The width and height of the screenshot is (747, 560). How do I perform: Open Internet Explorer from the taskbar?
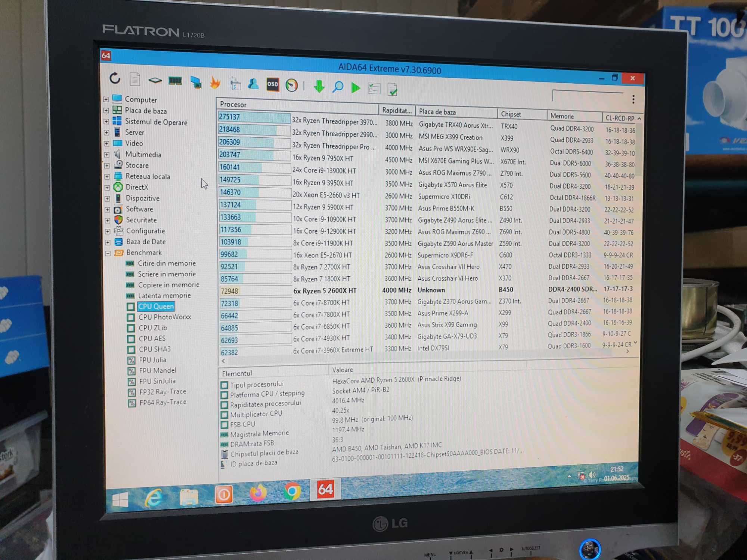154,498
